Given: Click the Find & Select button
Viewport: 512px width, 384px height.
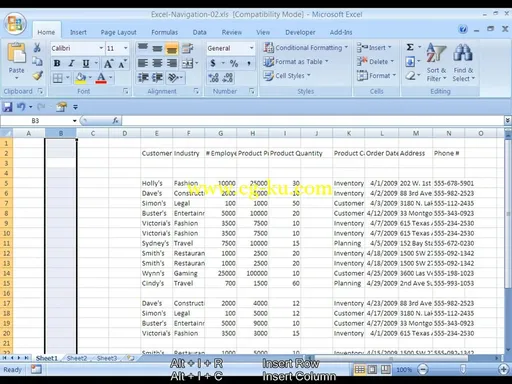Looking at the screenshot, I should tap(463, 63).
